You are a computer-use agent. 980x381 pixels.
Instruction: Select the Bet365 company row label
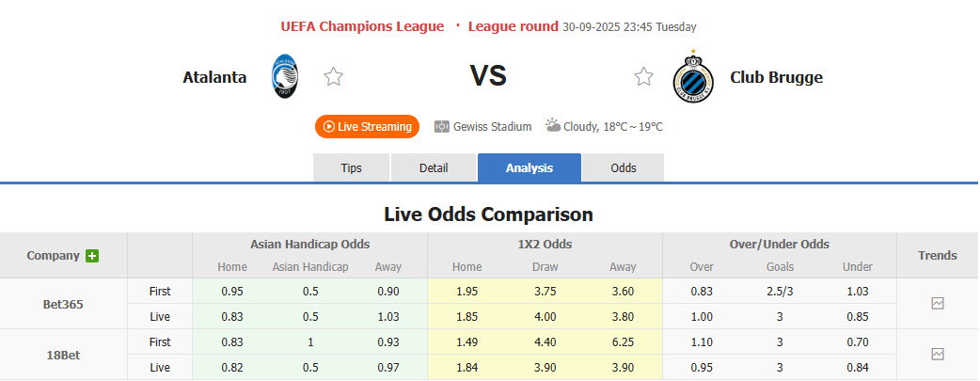(62, 304)
